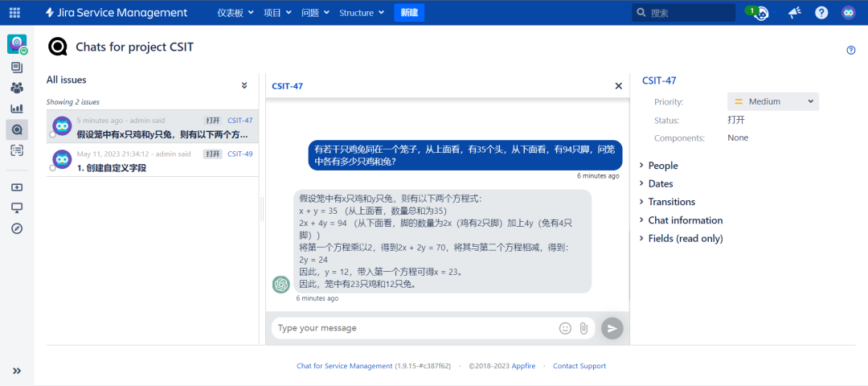
Task: Click the Status value 打开 in details
Action: (736, 120)
